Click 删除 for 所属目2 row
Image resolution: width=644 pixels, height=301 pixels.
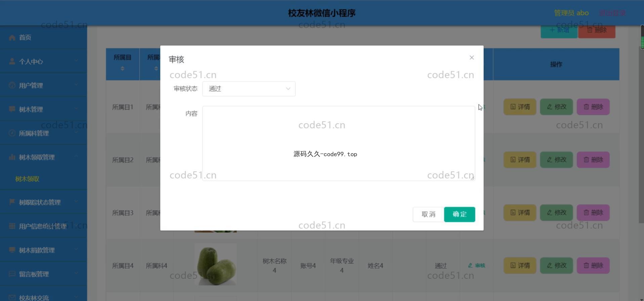click(593, 160)
